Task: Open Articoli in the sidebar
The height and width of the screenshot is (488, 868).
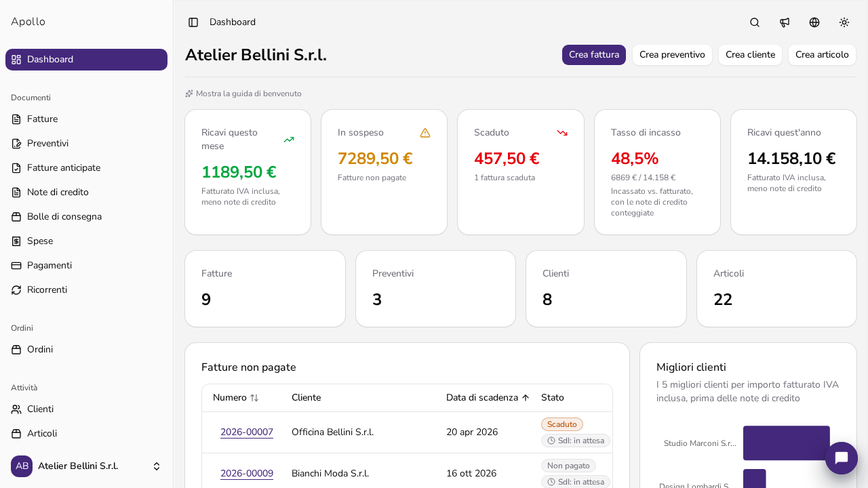Action: point(86,434)
